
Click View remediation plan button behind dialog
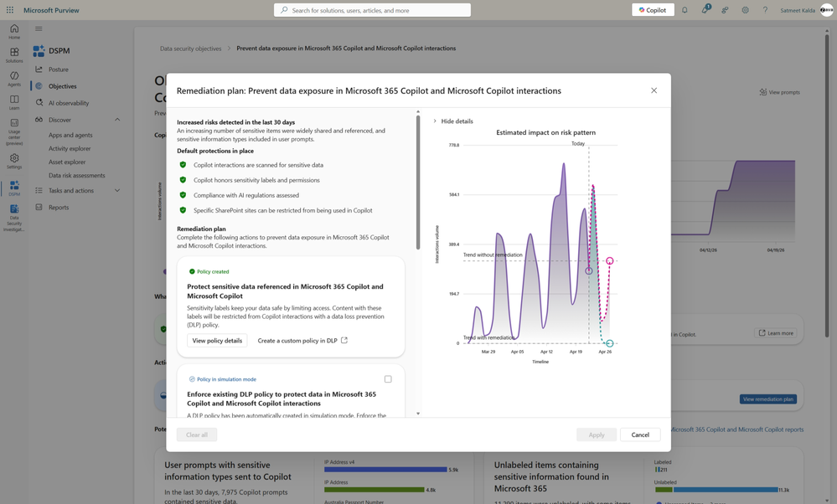pyautogui.click(x=768, y=399)
